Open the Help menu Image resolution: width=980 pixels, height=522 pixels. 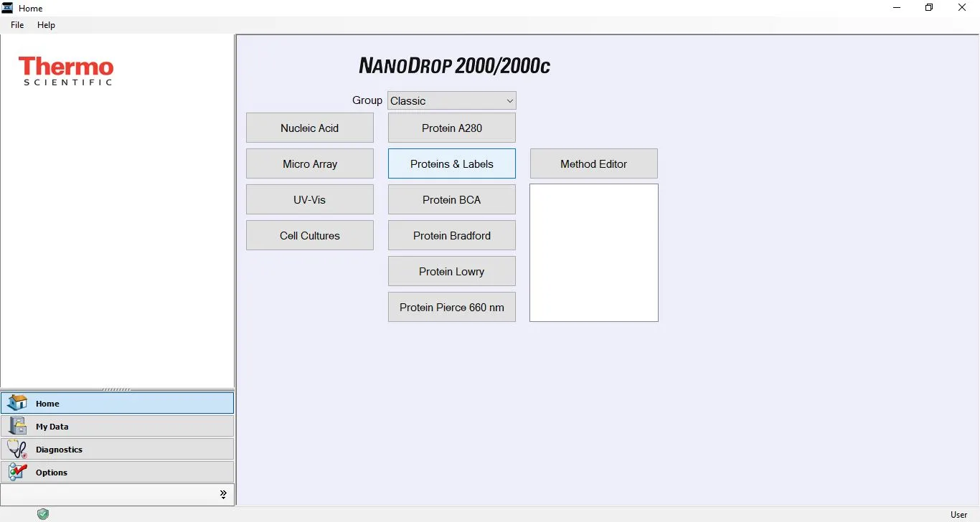(46, 25)
